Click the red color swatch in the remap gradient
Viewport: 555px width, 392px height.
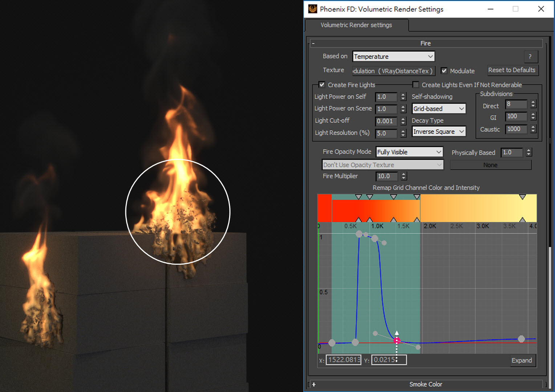[324, 208]
